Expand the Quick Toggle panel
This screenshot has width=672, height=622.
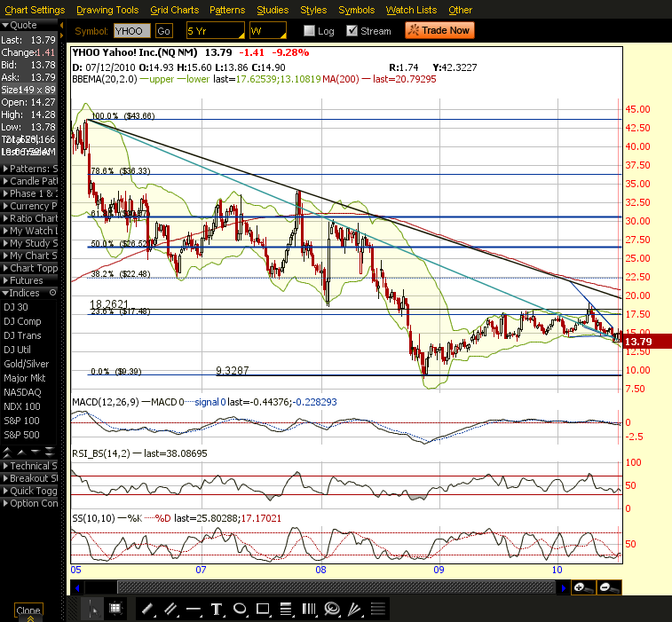[x=28, y=491]
